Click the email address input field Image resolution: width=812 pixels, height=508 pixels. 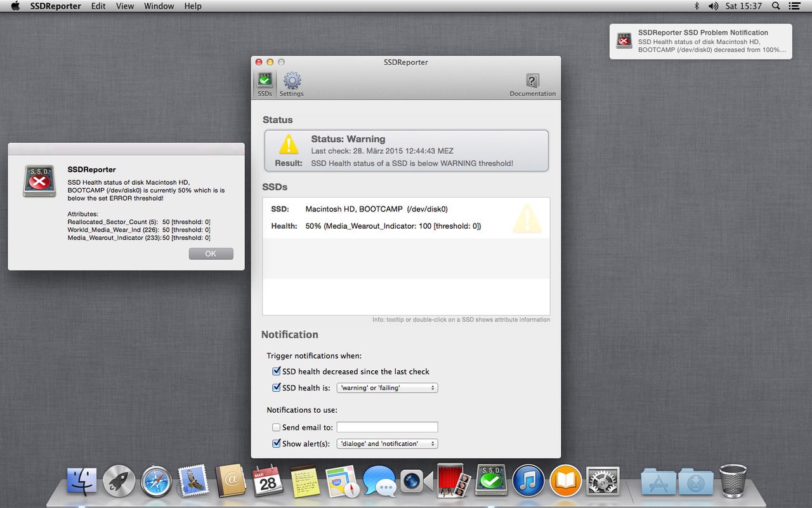tap(387, 427)
